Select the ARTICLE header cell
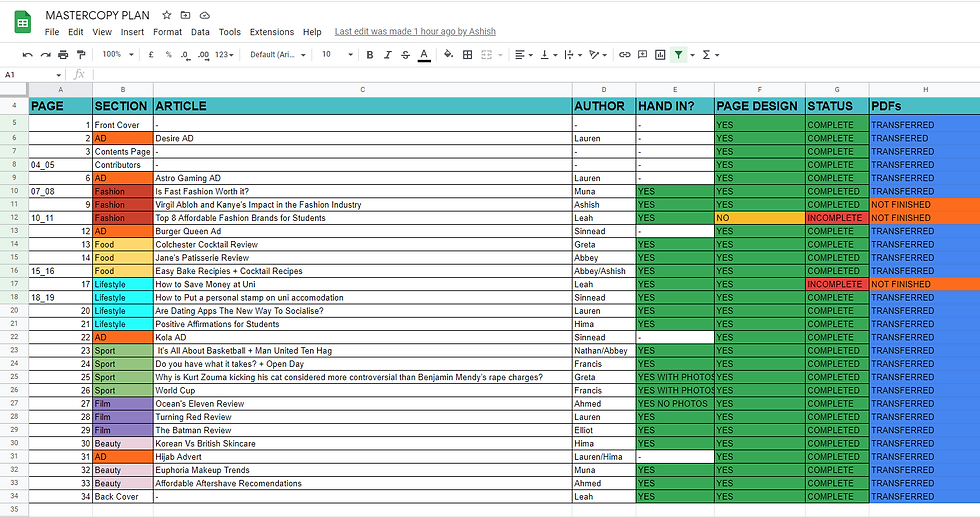Image resolution: width=980 pixels, height=517 pixels. tap(362, 106)
